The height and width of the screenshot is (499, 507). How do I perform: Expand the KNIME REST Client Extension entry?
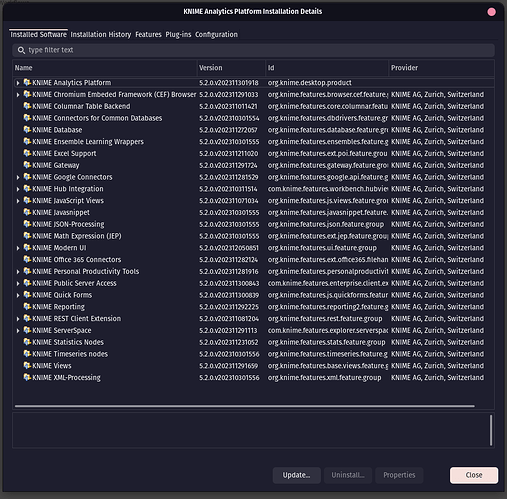(x=18, y=319)
